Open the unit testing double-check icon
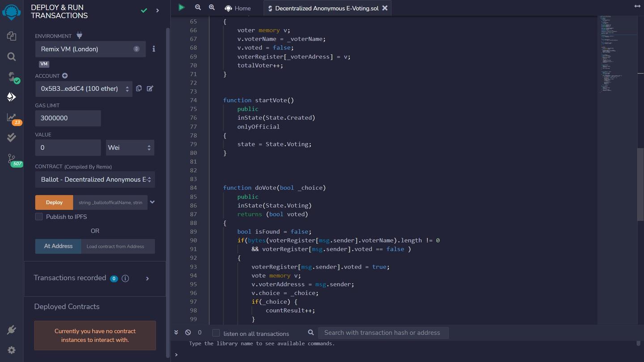This screenshot has width=644, height=362. 12,137
